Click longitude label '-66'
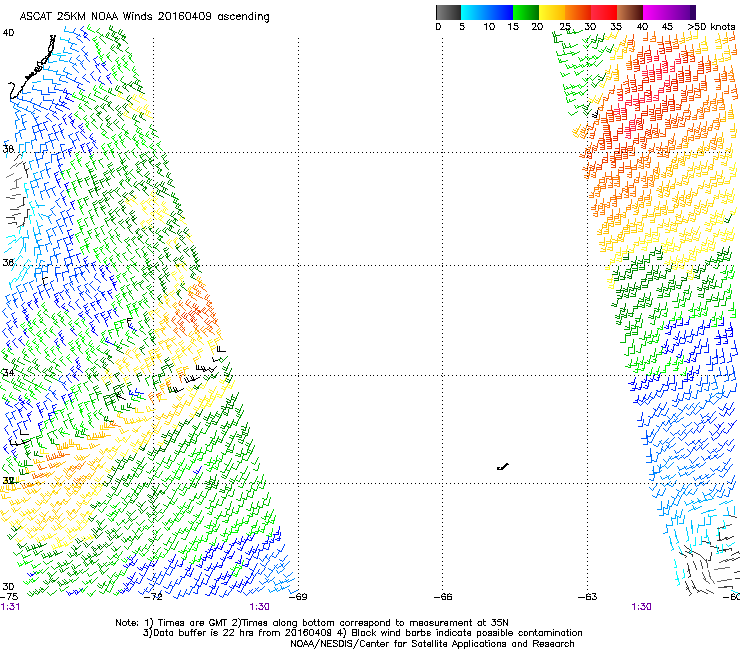This screenshot has height=650, width=740. pyautogui.click(x=443, y=597)
